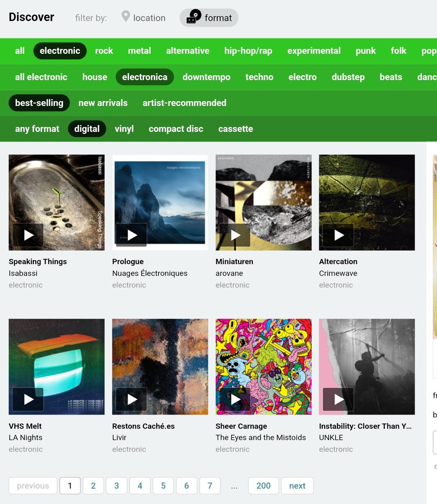Play the Altercation album preview
Image resolution: width=437 pixels, height=504 pixels.
[x=338, y=235]
